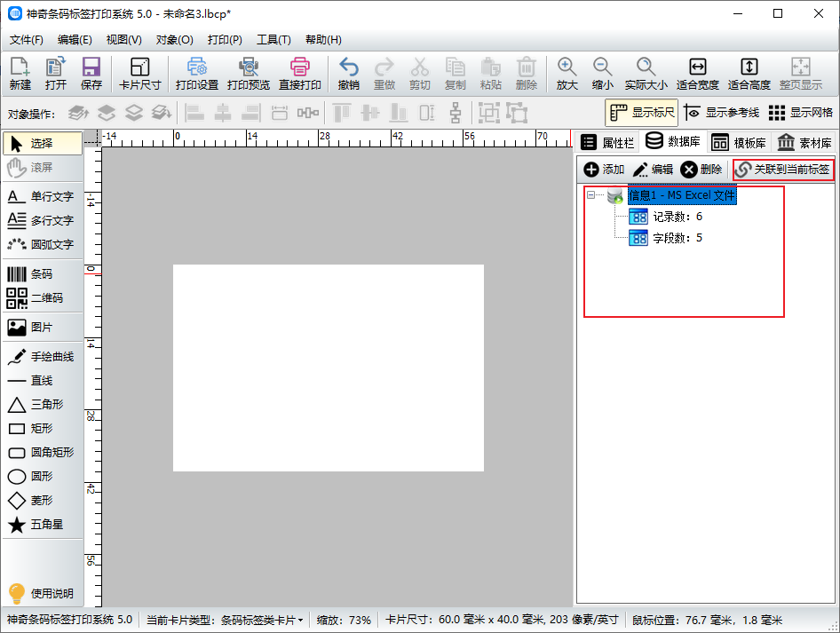Click the 撤销 undo icon

coord(349,74)
